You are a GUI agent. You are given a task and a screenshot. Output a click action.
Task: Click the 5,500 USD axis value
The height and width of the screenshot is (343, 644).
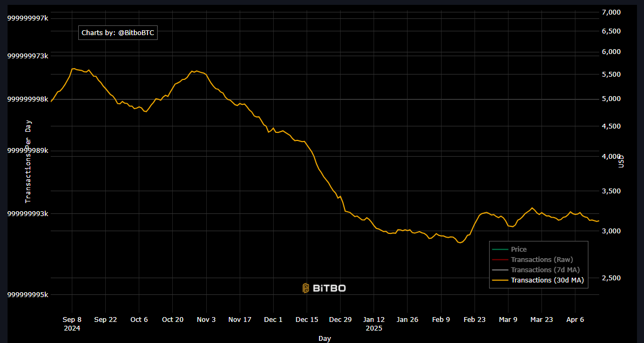(611, 75)
